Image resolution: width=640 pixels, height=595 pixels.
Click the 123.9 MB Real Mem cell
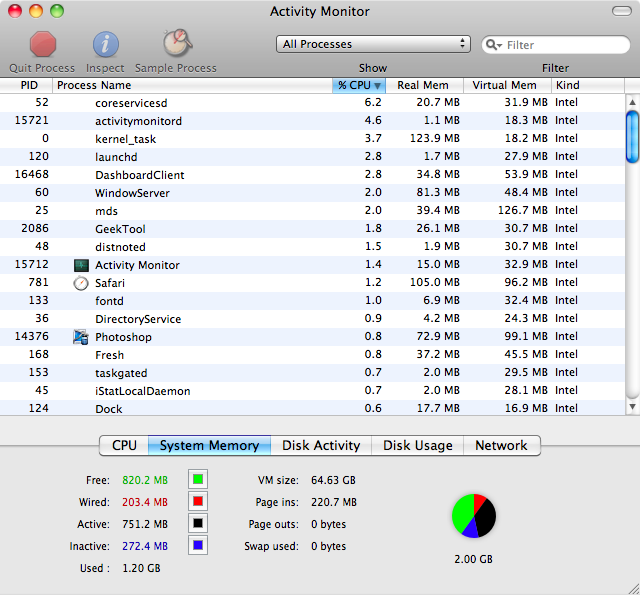pyautogui.click(x=435, y=138)
